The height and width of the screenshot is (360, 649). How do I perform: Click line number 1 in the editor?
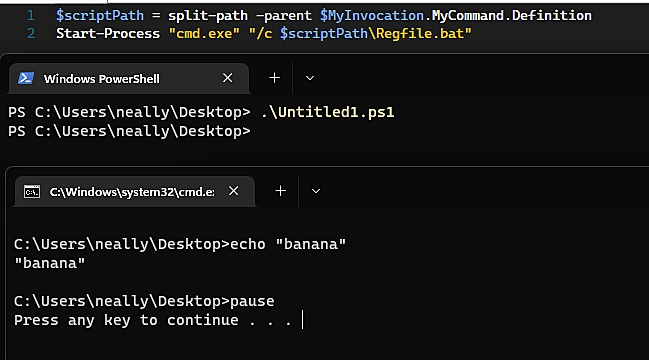(x=31, y=16)
